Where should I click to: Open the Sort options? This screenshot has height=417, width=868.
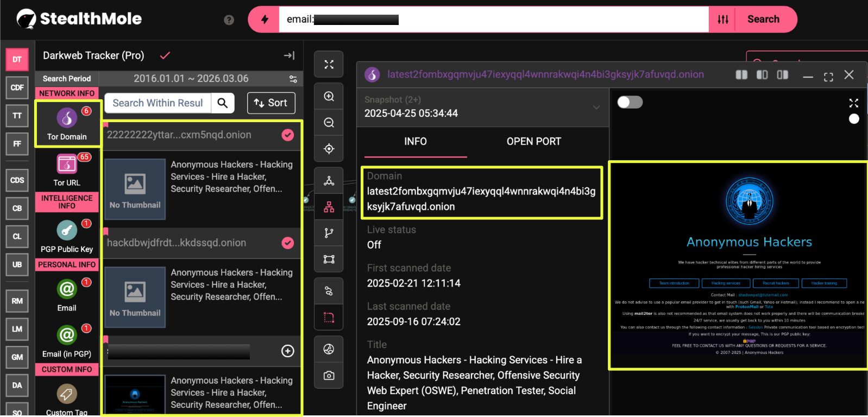[271, 103]
